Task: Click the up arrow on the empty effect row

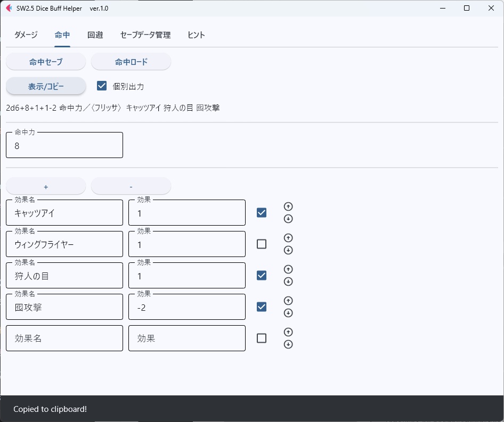Action: [x=288, y=332]
